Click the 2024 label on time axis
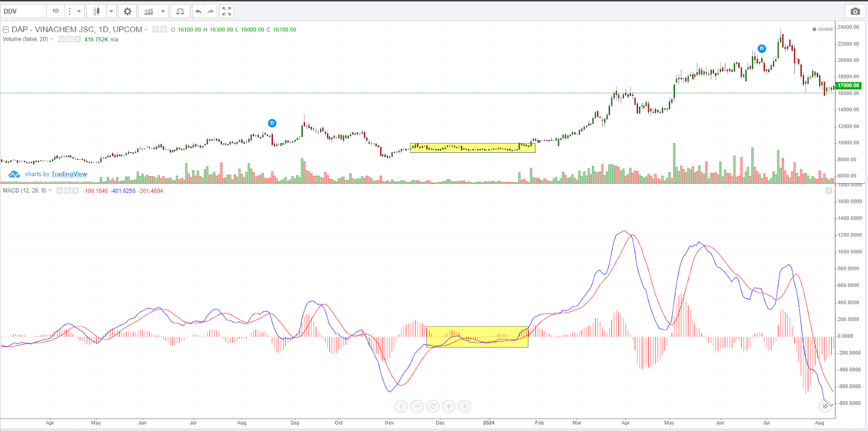This screenshot has height=431, width=868. pyautogui.click(x=489, y=422)
